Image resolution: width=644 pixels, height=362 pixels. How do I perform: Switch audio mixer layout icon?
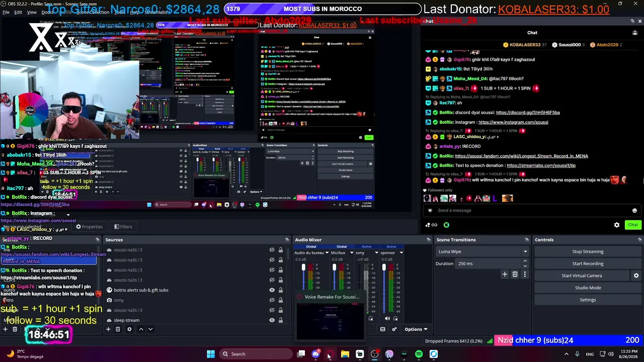tap(382, 329)
